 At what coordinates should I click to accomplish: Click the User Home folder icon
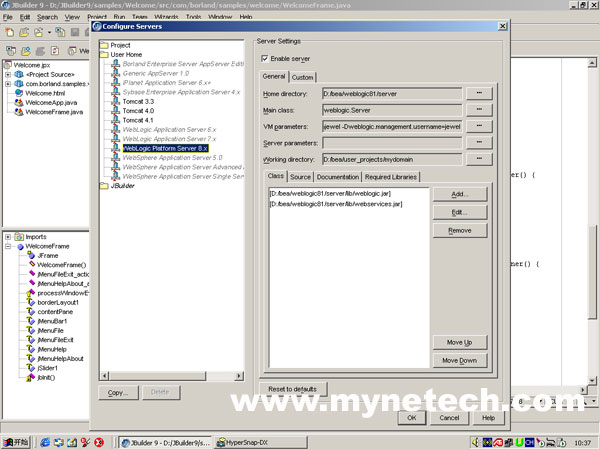click(104, 54)
